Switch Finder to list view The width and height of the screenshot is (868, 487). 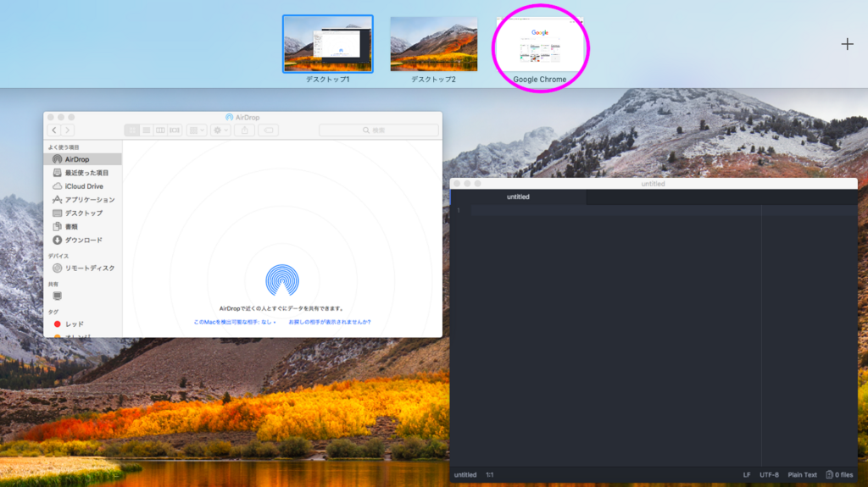(146, 130)
